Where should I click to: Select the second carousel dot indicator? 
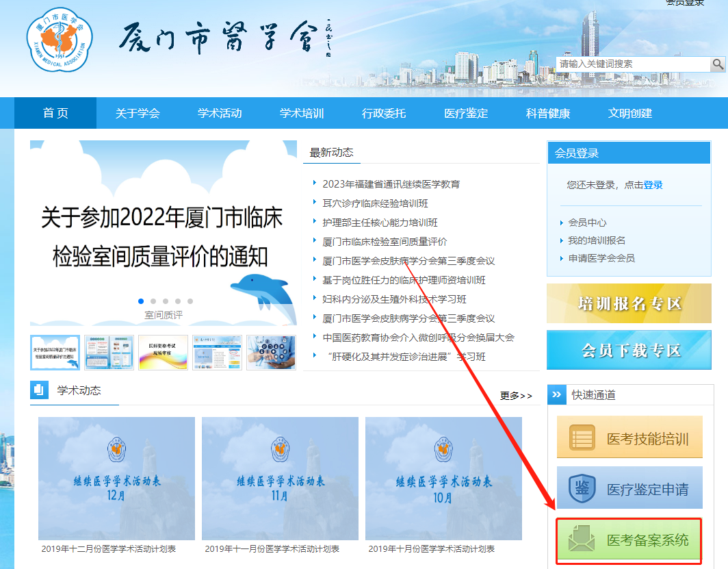(153, 301)
